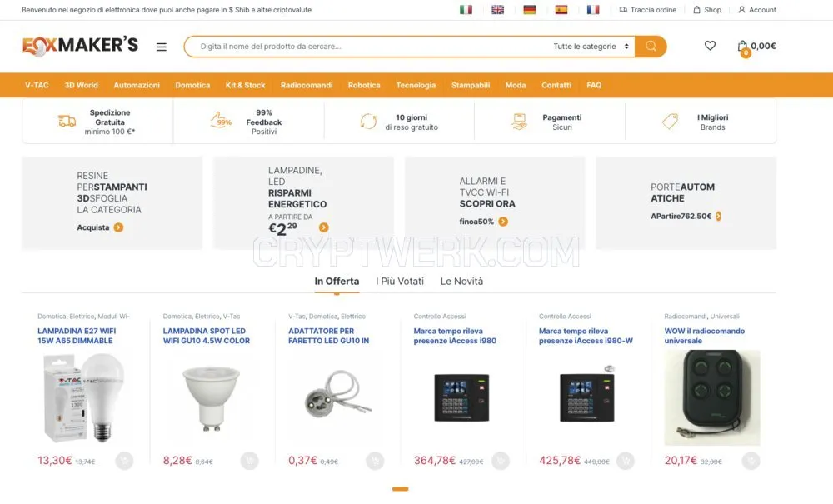Add LAMPADINA E27 WIFI to cart
This screenshot has height=504, width=833.
[124, 461]
